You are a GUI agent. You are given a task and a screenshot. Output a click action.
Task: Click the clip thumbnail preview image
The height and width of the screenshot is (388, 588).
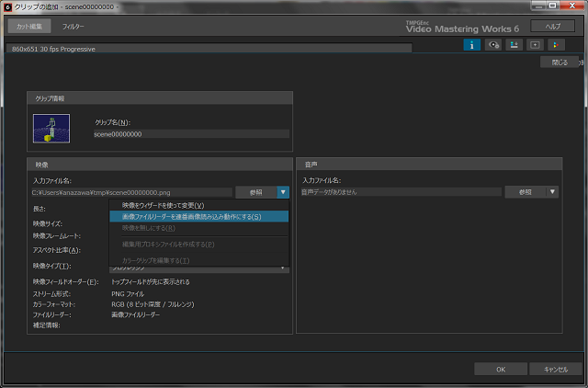tap(51, 128)
